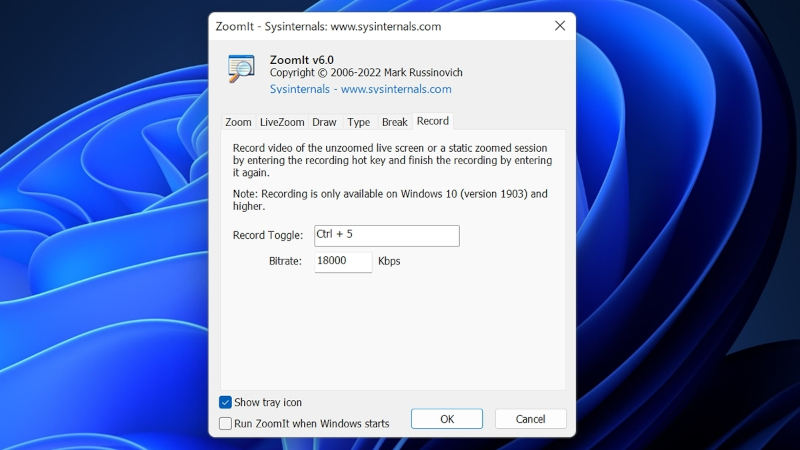Uncheck Show tray icon

pyautogui.click(x=226, y=402)
